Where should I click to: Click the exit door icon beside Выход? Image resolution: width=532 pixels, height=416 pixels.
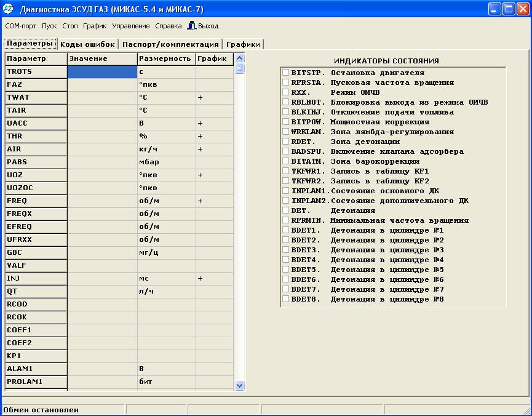(192, 26)
